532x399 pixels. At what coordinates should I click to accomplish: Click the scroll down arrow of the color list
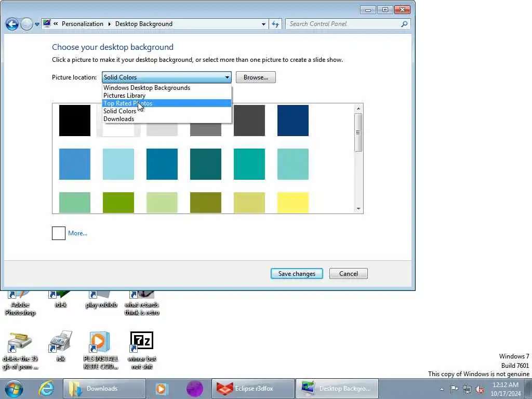tap(358, 209)
